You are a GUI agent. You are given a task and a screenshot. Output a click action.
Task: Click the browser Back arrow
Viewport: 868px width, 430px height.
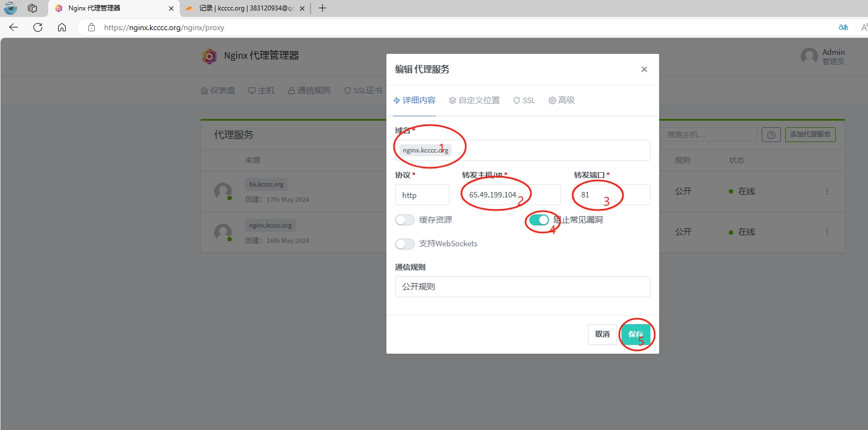pos(14,27)
